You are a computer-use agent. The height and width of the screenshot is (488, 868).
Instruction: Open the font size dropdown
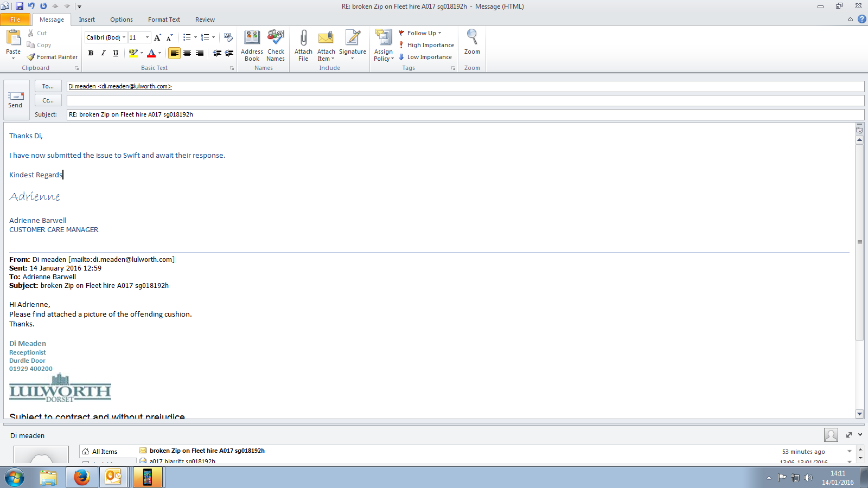coord(147,37)
